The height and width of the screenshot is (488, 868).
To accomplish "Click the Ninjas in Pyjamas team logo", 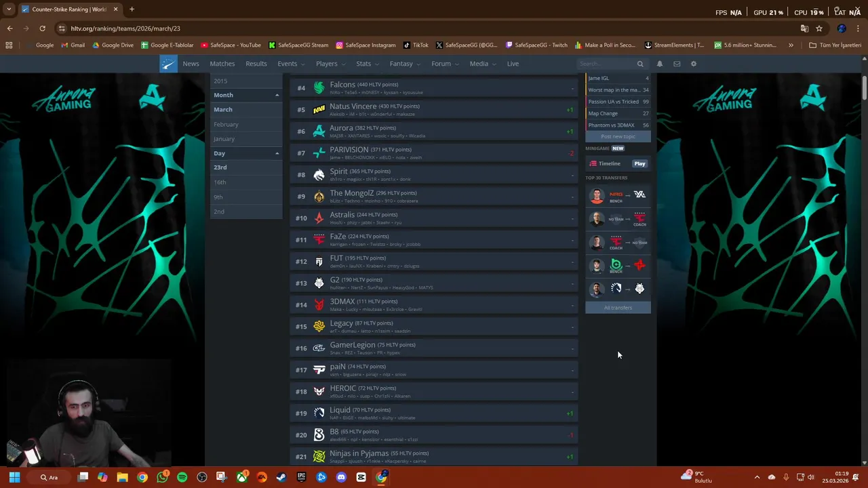I will click(319, 457).
